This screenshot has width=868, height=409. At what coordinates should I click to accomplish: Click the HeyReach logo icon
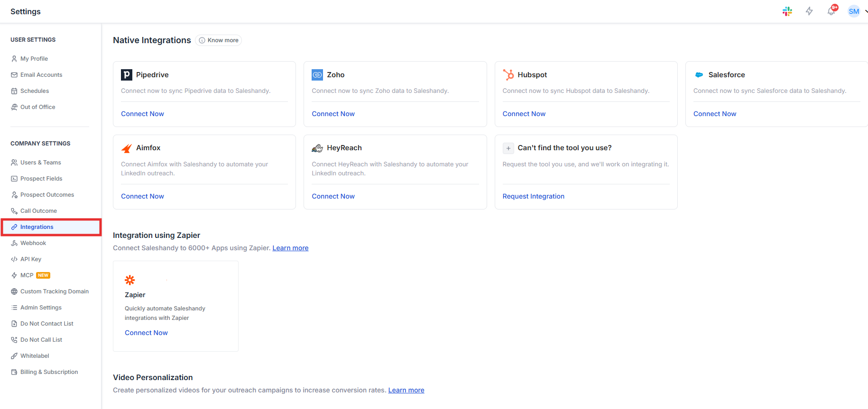pyautogui.click(x=317, y=148)
